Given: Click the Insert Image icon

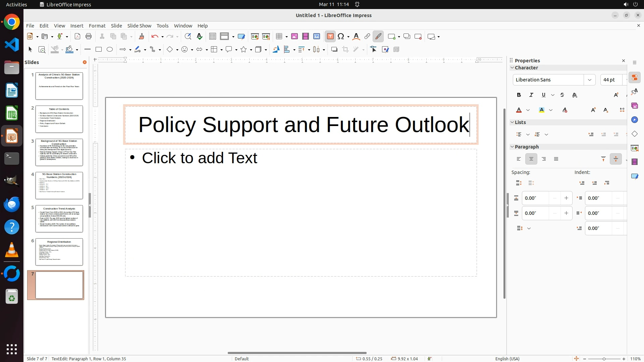Looking at the screenshot, I should [x=294, y=37].
